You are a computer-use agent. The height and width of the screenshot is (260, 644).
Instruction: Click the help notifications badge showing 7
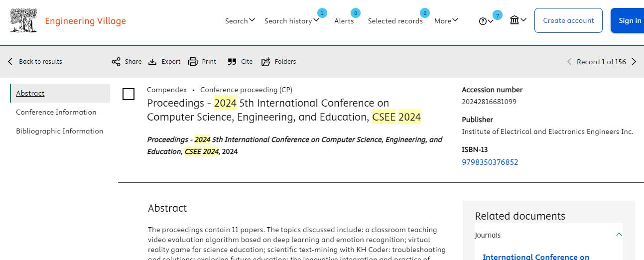(x=498, y=15)
